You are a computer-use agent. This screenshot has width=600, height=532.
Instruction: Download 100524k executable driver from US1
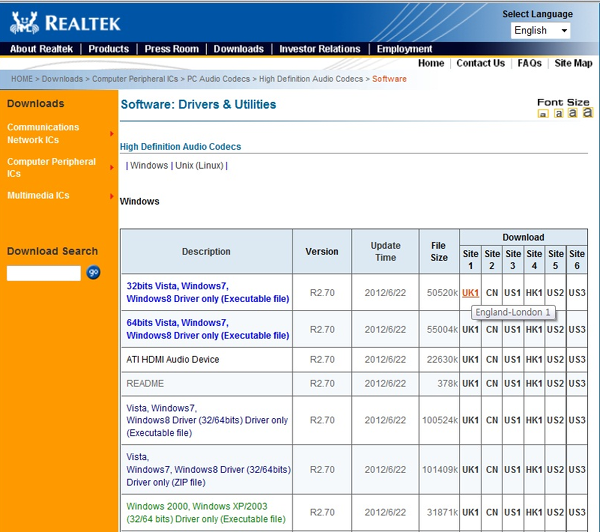pyautogui.click(x=512, y=420)
